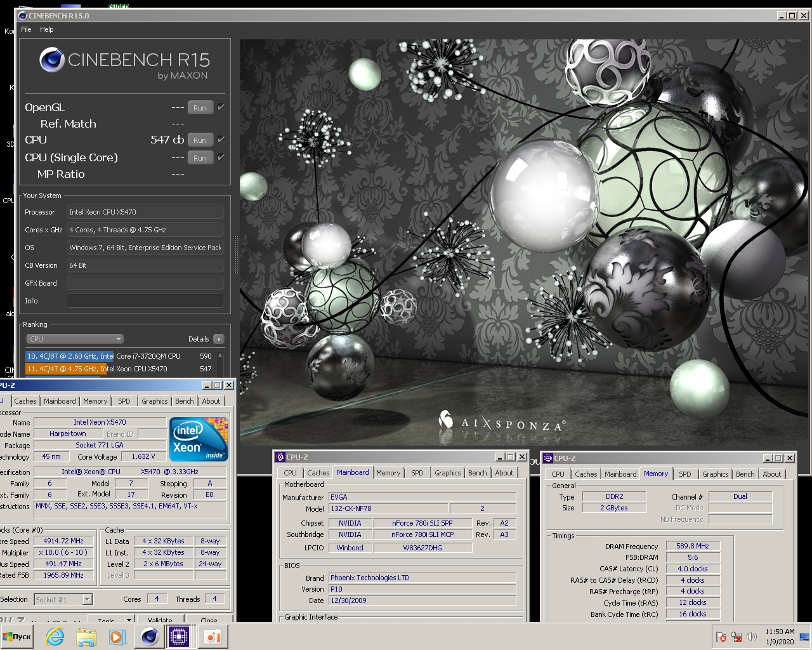
Task: Click the Core Speed value 4914.72 MHz
Action: click(63, 541)
